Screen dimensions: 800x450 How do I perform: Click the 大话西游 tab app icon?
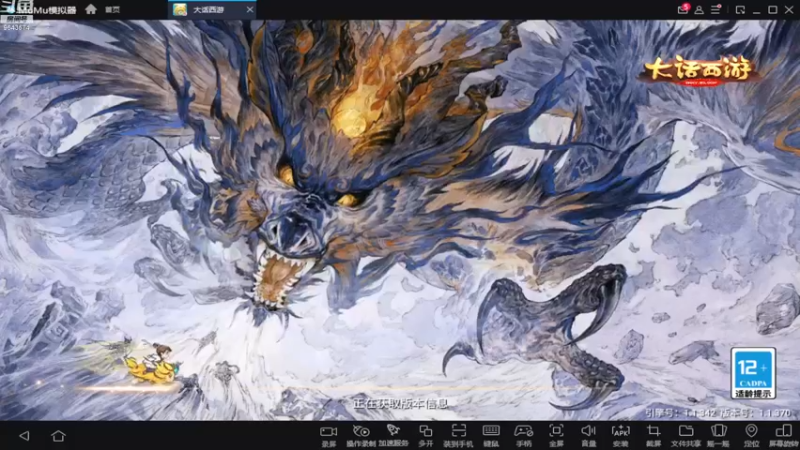point(180,10)
